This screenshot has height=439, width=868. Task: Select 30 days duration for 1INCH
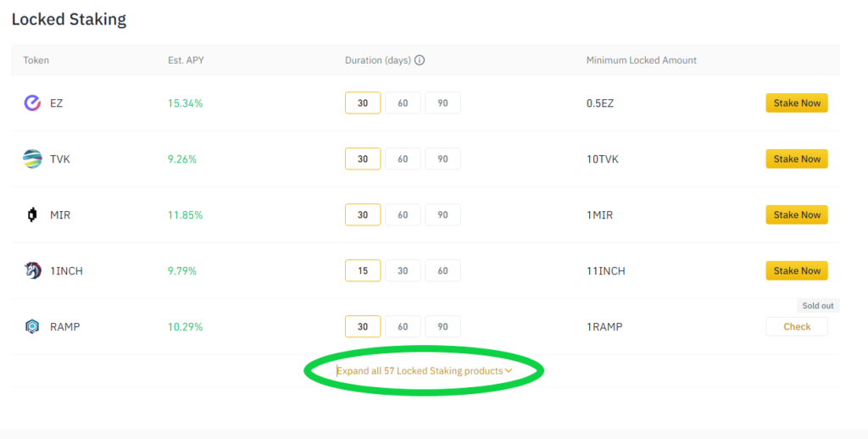pos(403,270)
